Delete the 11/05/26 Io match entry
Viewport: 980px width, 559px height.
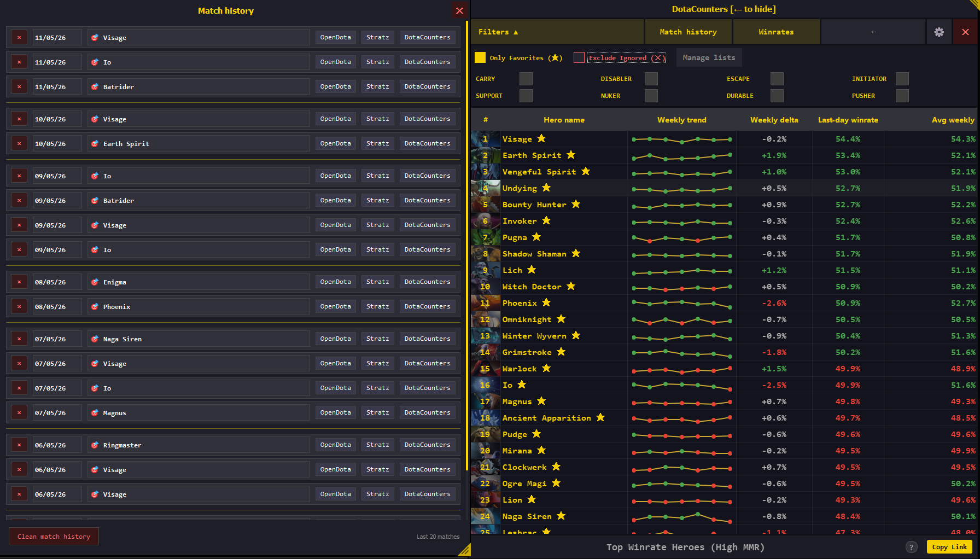19,62
